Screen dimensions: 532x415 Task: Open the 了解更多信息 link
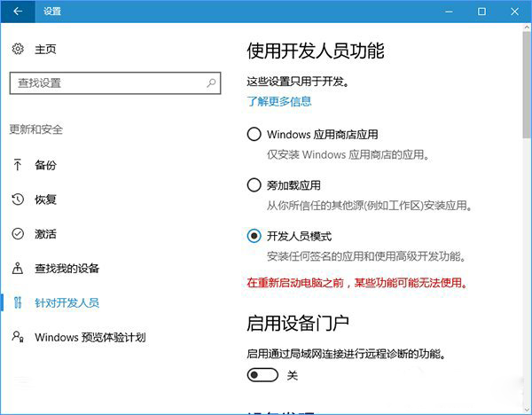pyautogui.click(x=278, y=101)
